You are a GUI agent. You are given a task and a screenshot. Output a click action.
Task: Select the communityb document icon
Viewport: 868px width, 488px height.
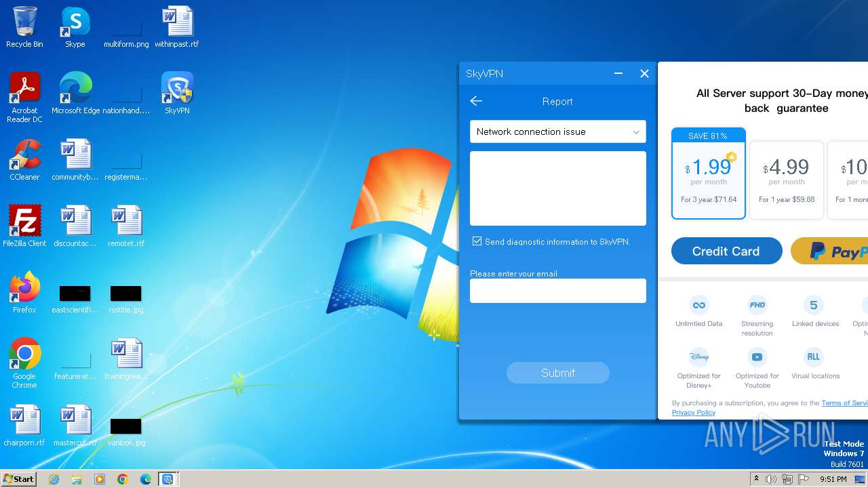75,160
